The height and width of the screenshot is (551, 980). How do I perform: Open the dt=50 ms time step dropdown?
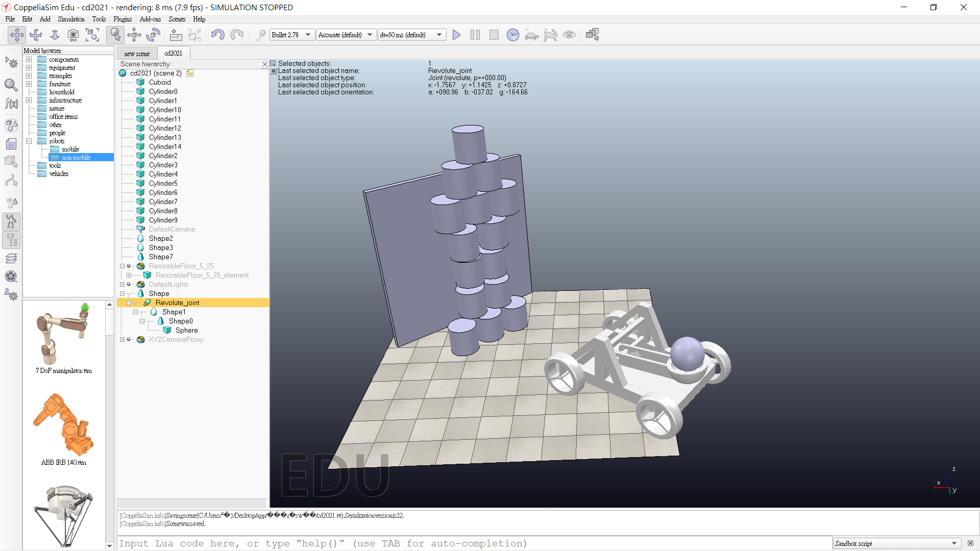(411, 35)
